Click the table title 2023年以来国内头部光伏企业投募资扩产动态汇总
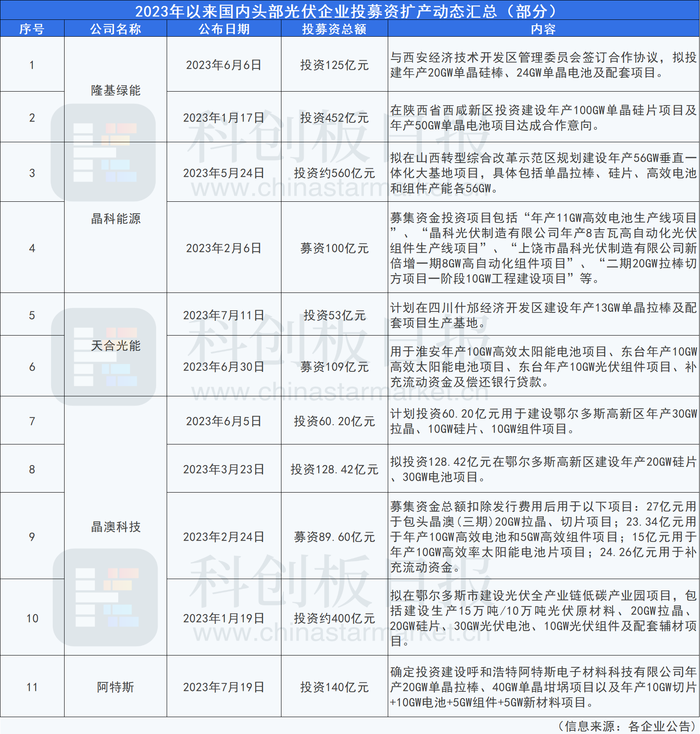 (350, 11)
